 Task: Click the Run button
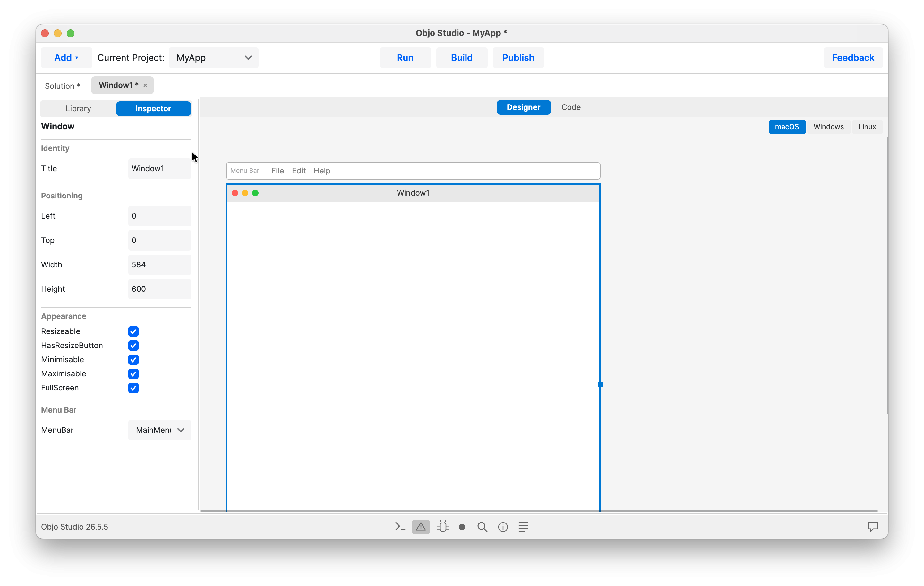pyautogui.click(x=405, y=58)
